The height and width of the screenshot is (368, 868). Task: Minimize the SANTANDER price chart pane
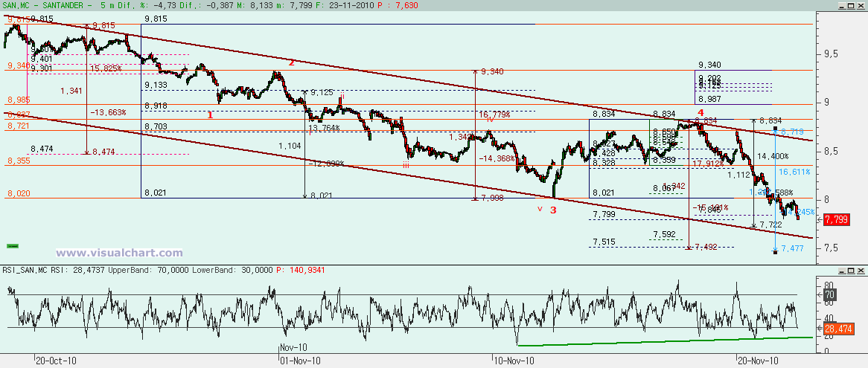click(x=841, y=5)
